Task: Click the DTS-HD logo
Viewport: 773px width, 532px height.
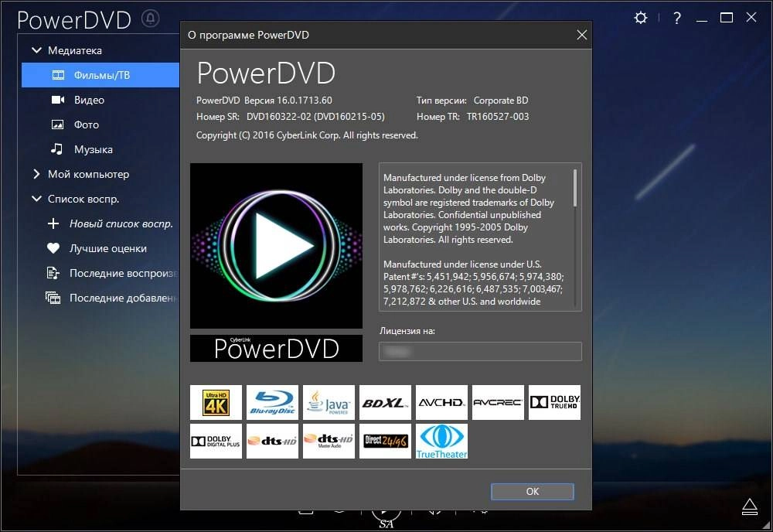Action: (x=272, y=441)
